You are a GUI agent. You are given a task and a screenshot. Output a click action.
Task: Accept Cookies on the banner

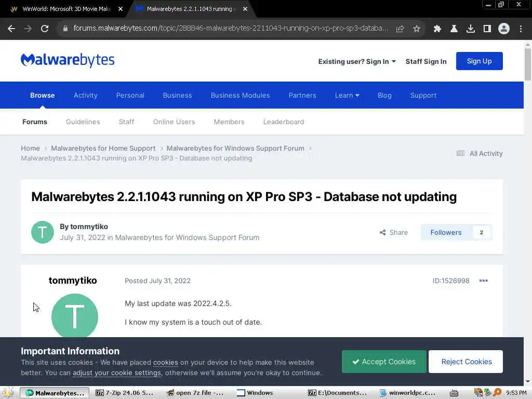point(384,362)
